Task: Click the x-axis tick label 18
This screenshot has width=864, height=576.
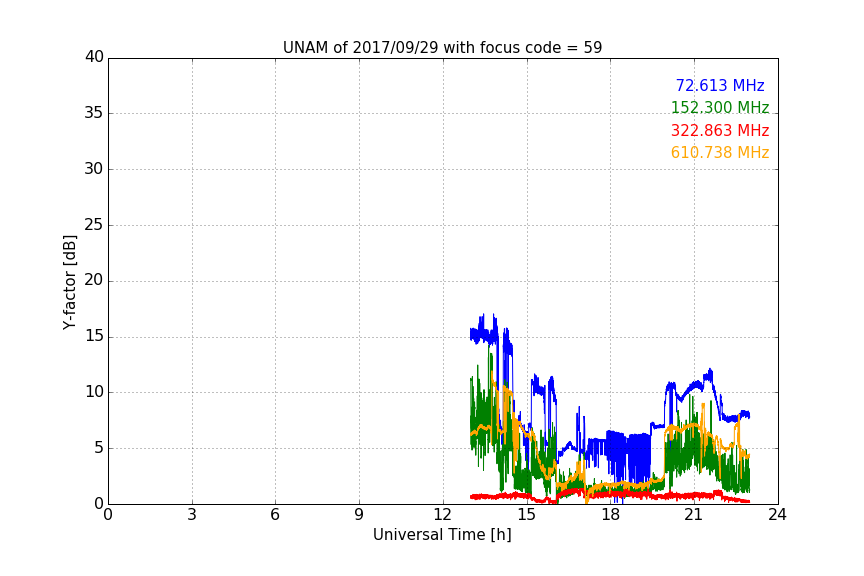Action: click(x=611, y=515)
